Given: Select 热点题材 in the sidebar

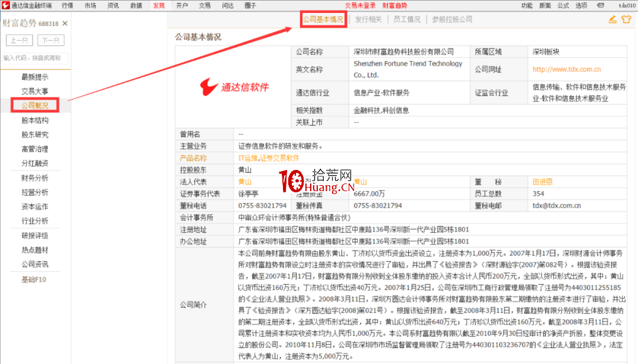Looking at the screenshot, I should tap(35, 250).
